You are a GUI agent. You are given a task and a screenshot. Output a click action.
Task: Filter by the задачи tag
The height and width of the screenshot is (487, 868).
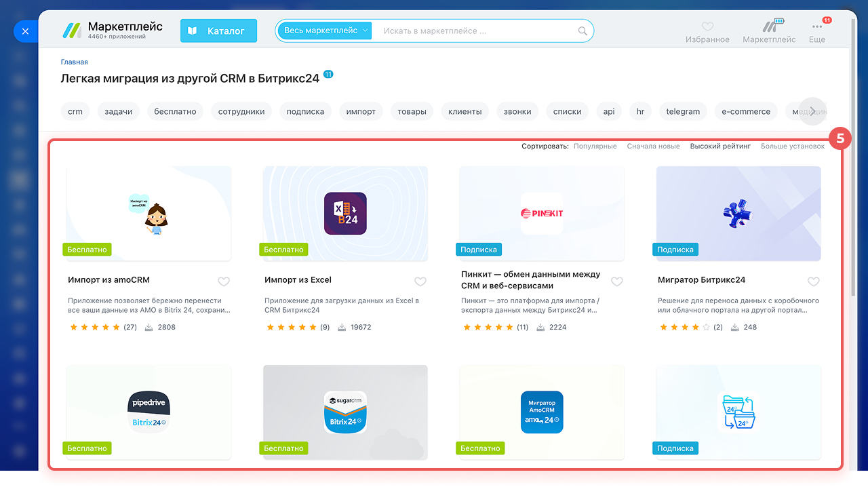119,111
